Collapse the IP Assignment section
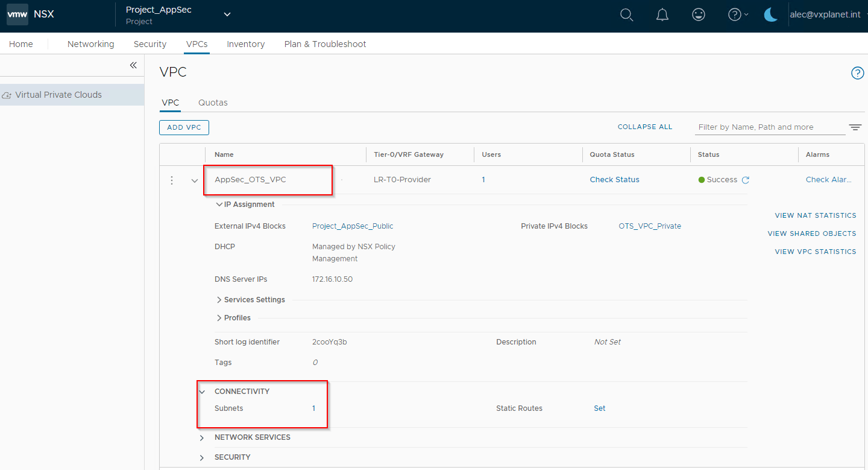Viewport: 868px width, 470px height. (x=219, y=205)
